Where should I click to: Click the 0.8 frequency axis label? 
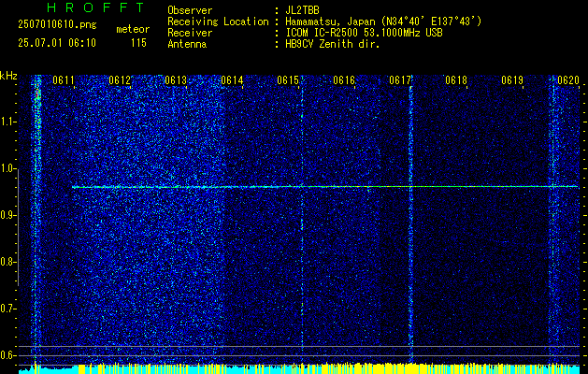[7, 262]
